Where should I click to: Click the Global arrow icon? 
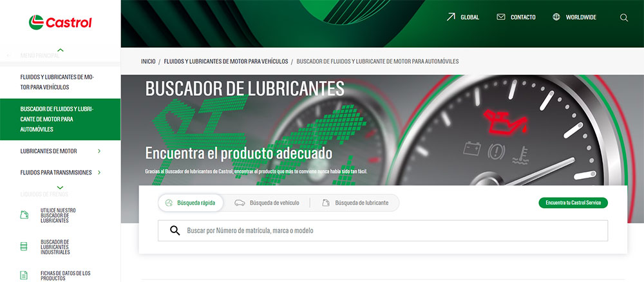click(451, 17)
